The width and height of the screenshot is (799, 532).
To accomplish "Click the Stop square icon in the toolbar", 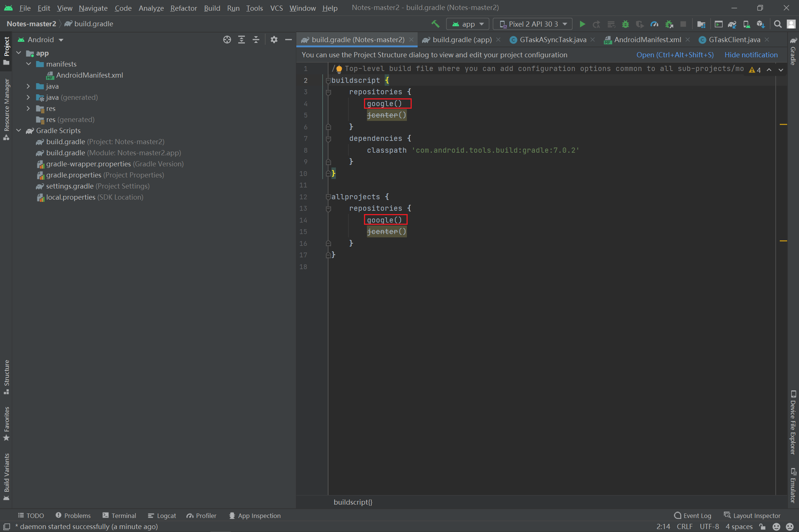I will pos(683,24).
